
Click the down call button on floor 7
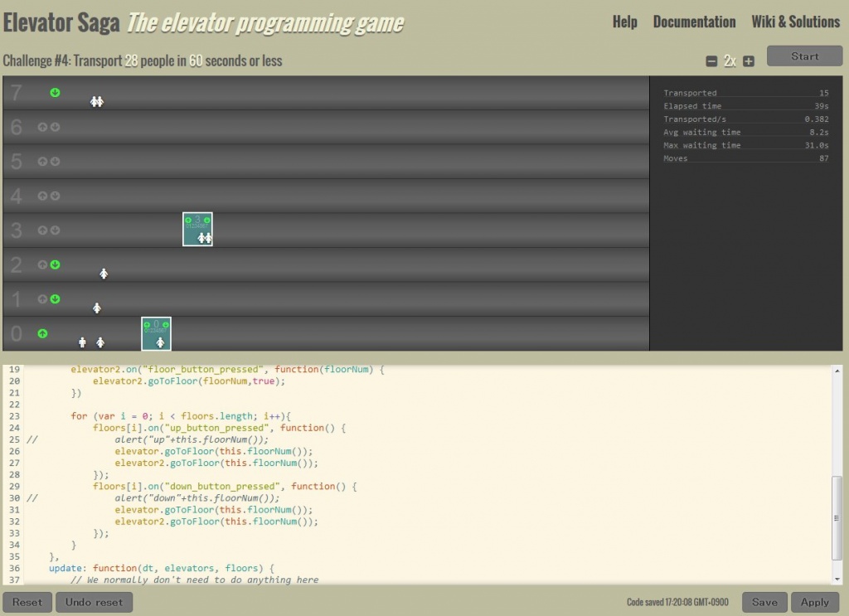(x=55, y=93)
